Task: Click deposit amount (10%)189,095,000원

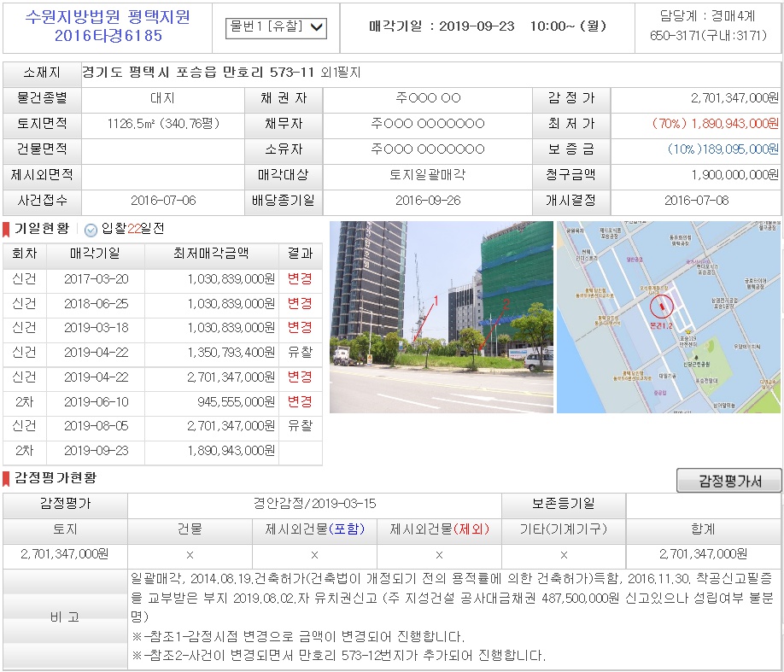Action: [x=723, y=149]
